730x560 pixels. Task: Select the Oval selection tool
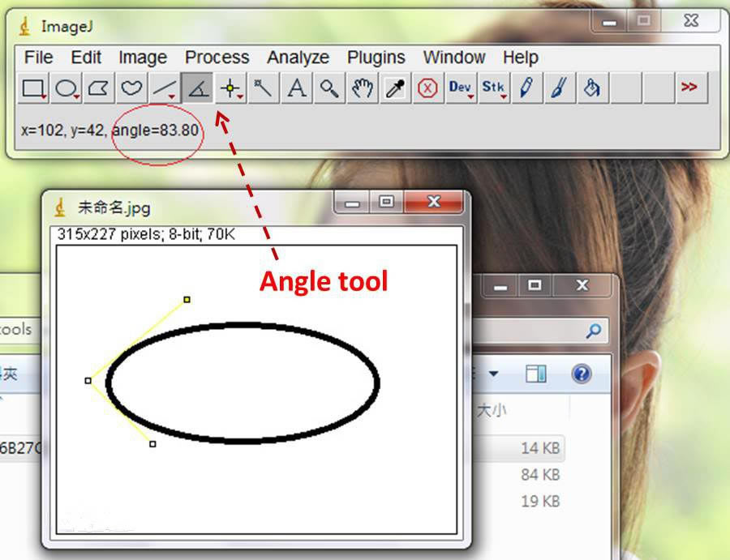(67, 88)
